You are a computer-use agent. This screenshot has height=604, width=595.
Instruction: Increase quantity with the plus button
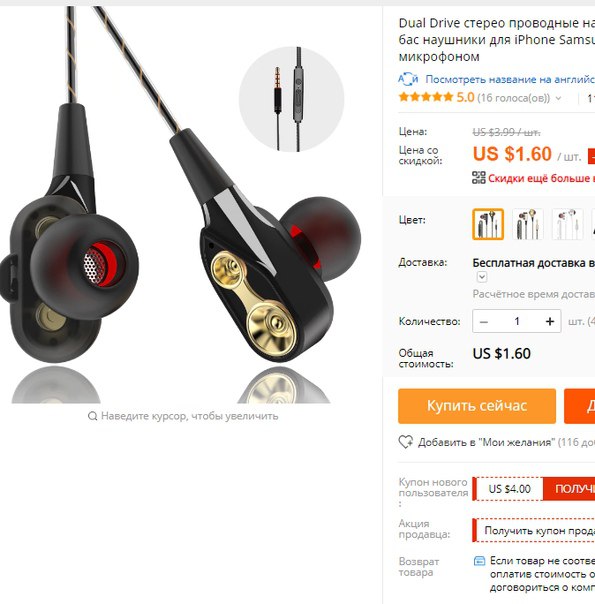[550, 321]
